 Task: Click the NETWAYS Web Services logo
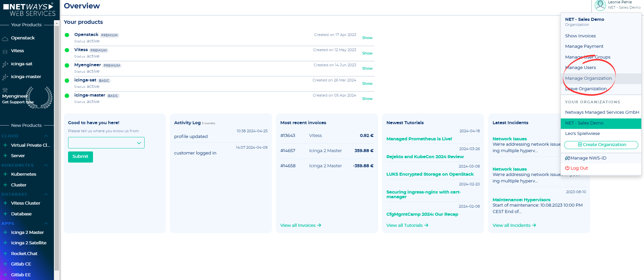point(29,9)
